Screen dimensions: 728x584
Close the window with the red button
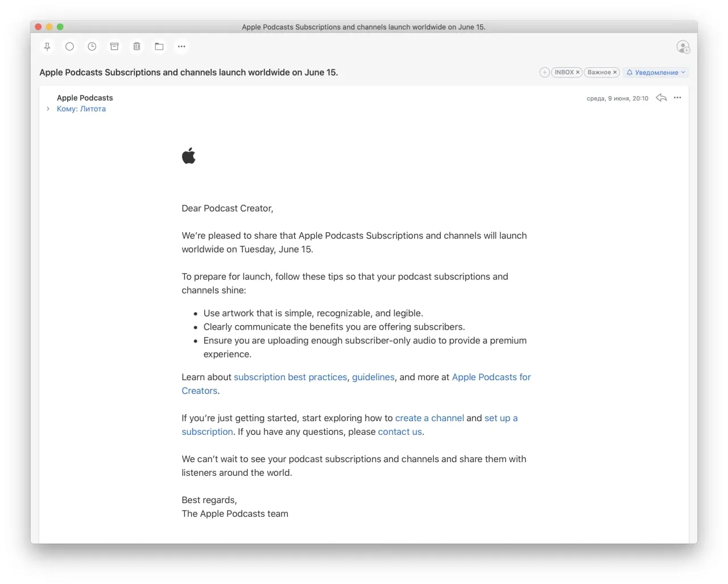[38, 27]
